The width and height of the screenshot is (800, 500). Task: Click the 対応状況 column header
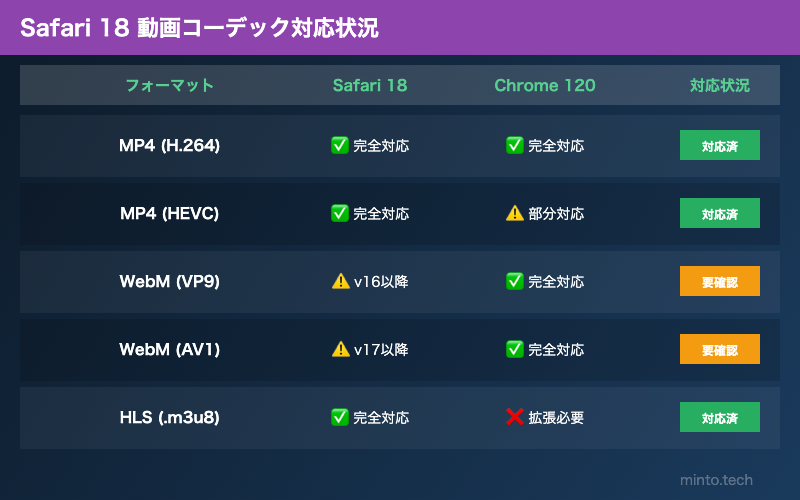click(x=719, y=85)
